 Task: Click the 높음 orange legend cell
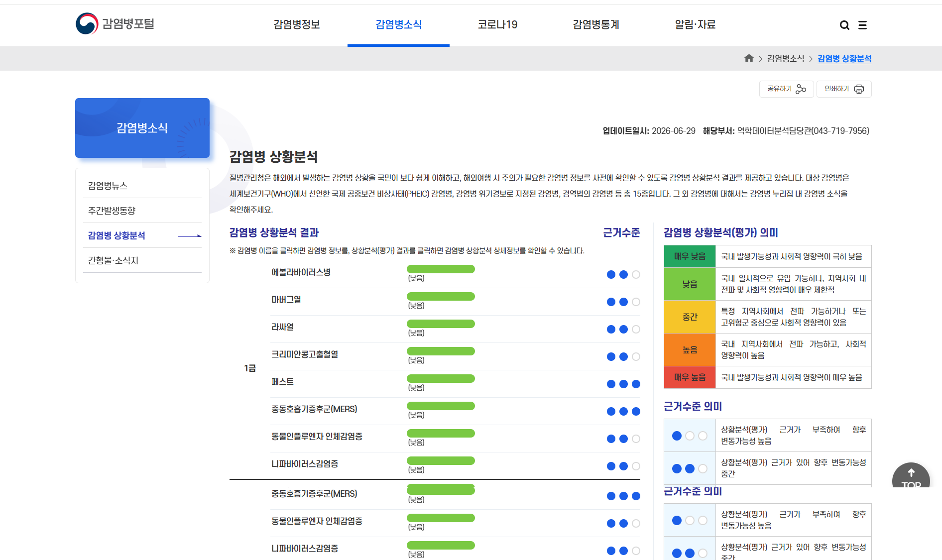(x=690, y=350)
